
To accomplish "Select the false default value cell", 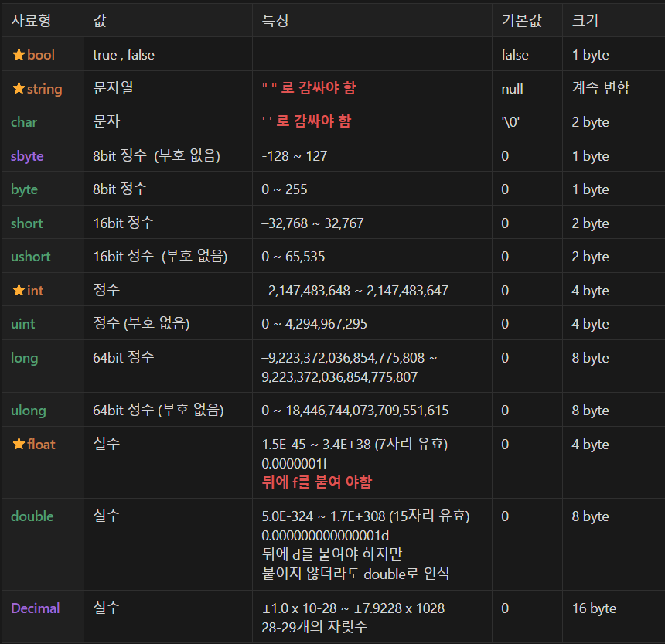I will 515,55.
